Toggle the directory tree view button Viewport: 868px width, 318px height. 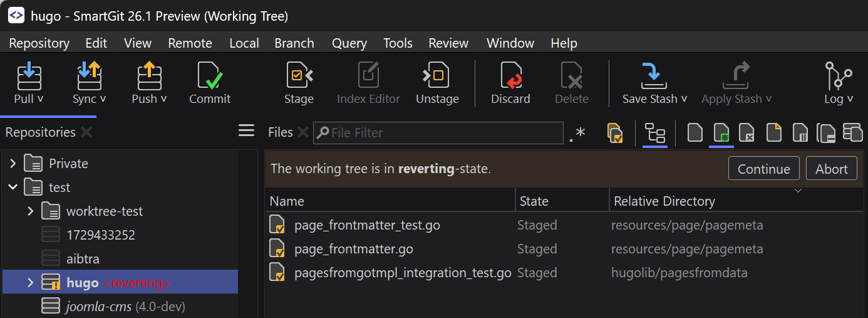[655, 133]
